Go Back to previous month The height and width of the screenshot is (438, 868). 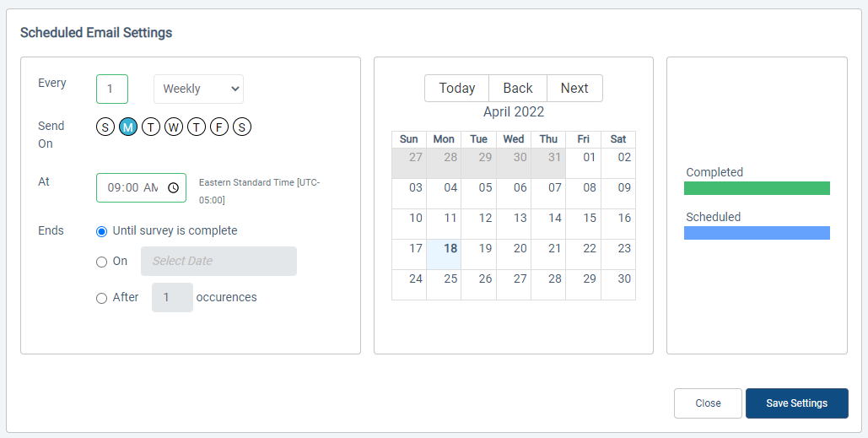518,89
